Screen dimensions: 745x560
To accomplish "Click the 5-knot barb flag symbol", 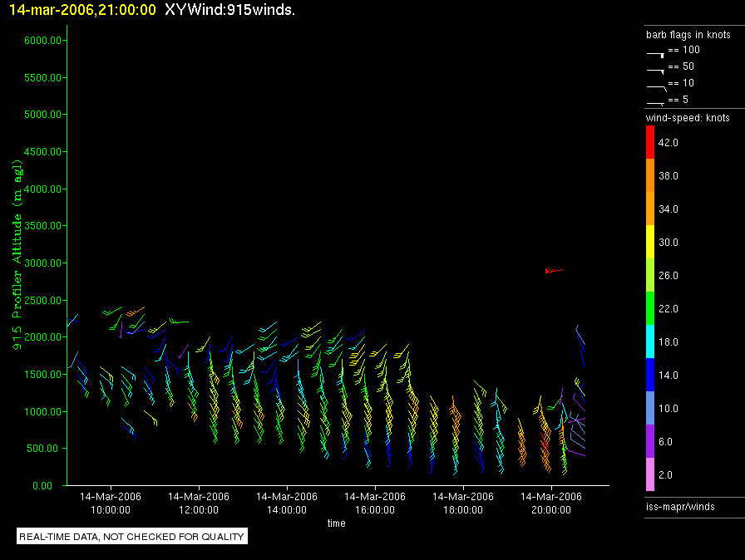I will [x=656, y=102].
